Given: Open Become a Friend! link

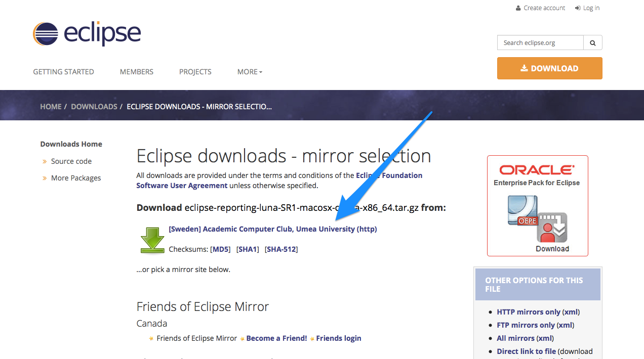Looking at the screenshot, I should (x=276, y=338).
